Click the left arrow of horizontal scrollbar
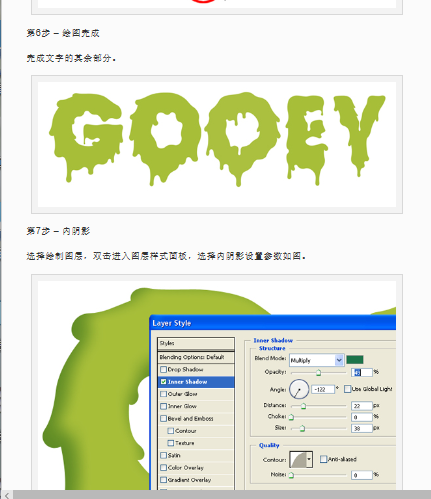Image resolution: width=431 pixels, height=499 pixels. point(7,495)
